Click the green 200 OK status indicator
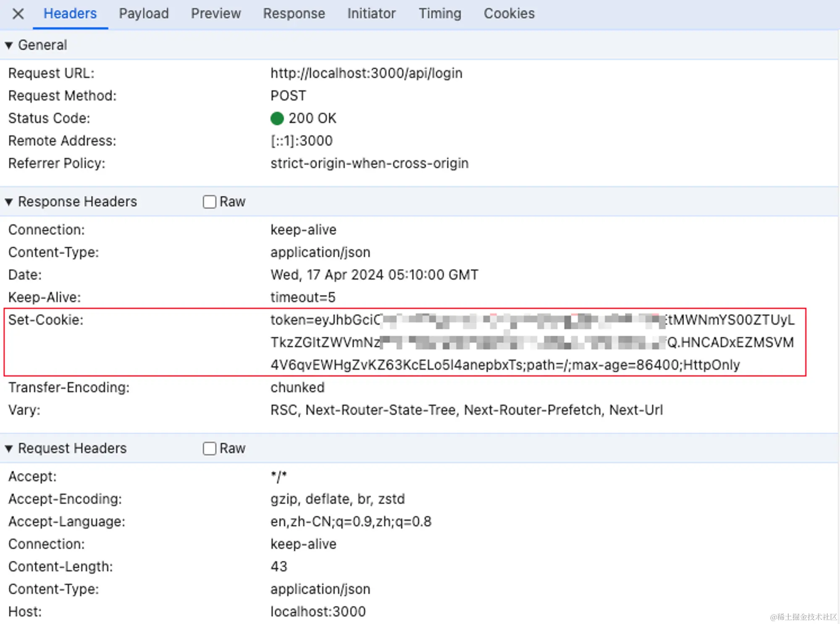This screenshot has height=624, width=840. [x=277, y=118]
